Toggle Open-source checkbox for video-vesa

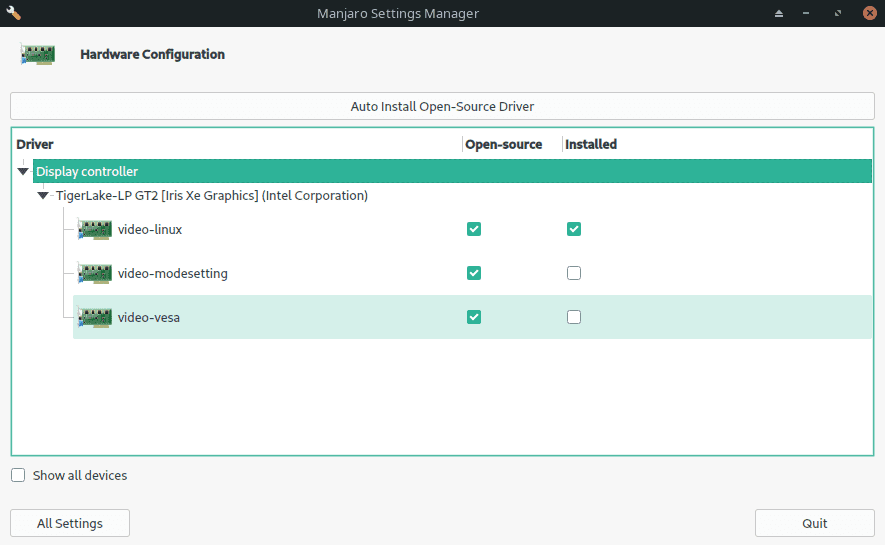474,317
